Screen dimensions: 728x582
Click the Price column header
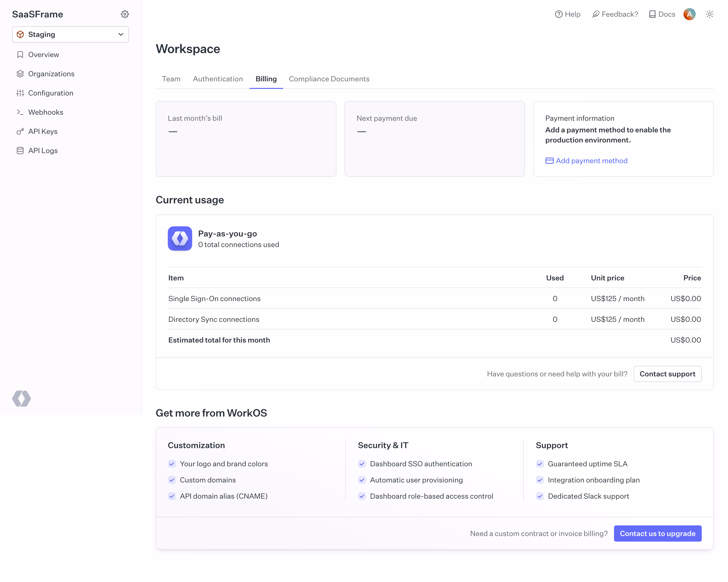(692, 278)
